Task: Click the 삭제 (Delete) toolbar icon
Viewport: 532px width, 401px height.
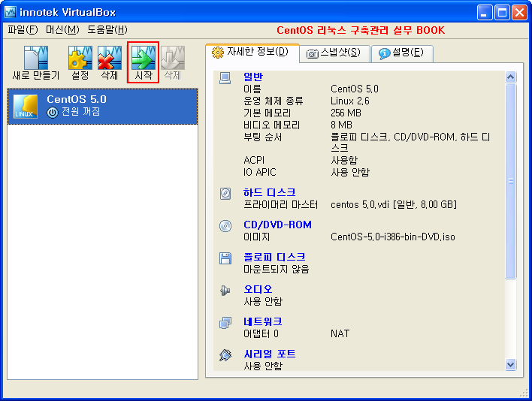Action: (110, 59)
